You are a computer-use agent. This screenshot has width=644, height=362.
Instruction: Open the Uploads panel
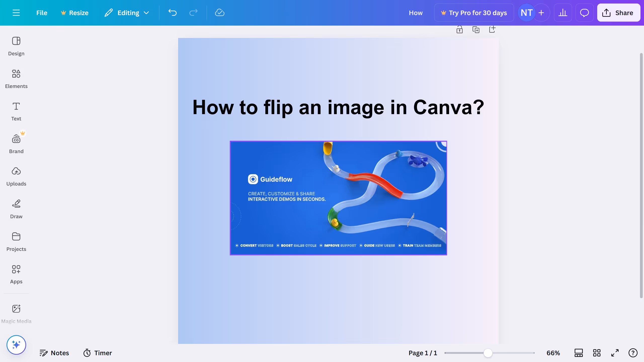click(x=16, y=176)
